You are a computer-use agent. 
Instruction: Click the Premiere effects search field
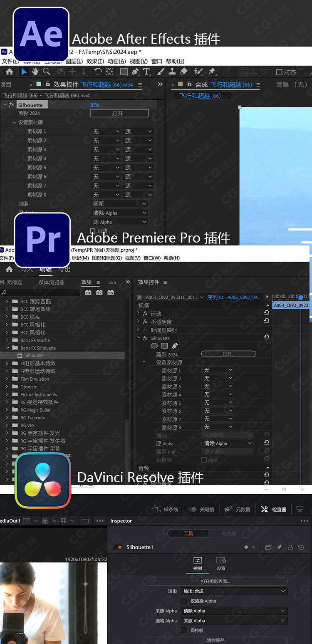pyautogui.click(x=40, y=292)
